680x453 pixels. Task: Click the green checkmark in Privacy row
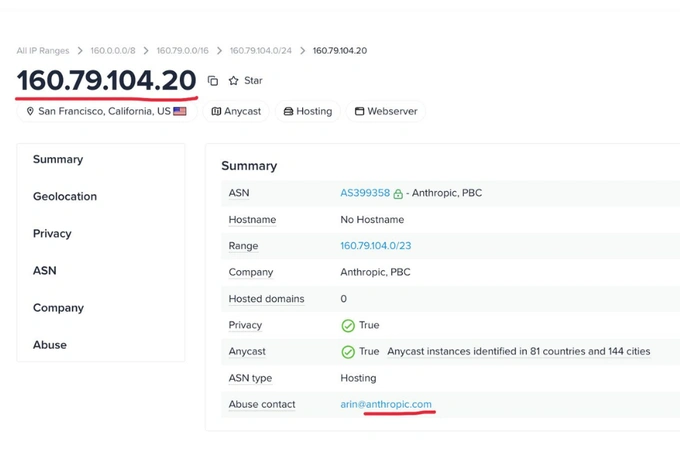click(x=348, y=326)
